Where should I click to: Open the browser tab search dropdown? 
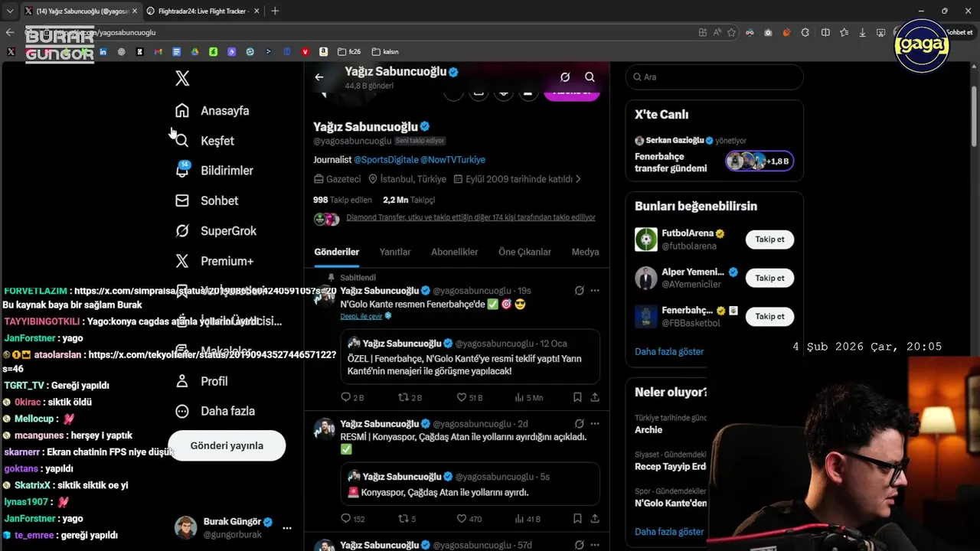[10, 11]
